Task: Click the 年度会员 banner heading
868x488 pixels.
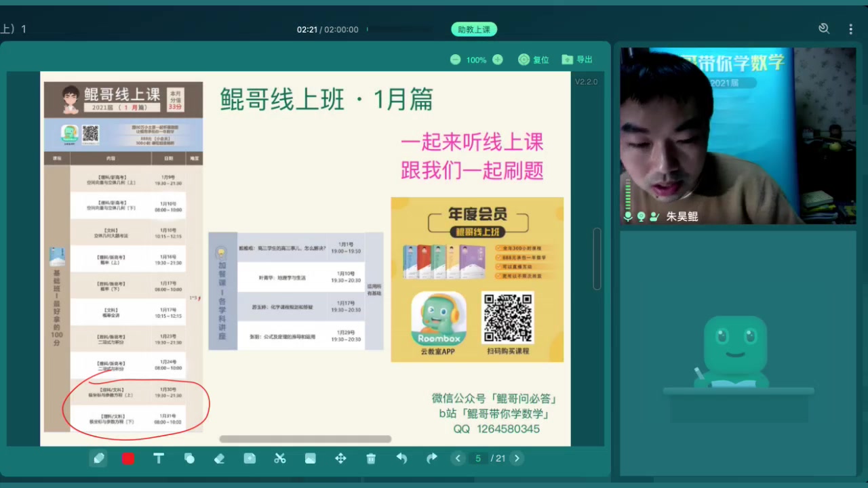Action: (x=477, y=214)
